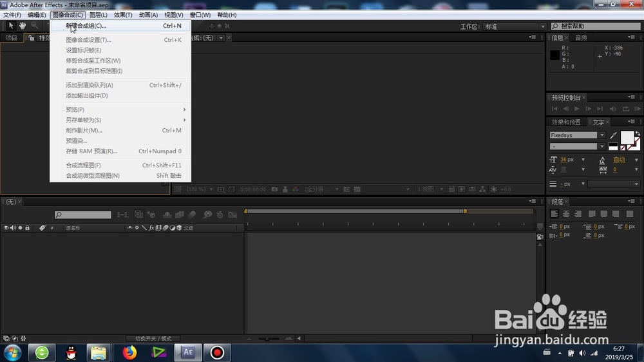Toggle the shy layer column header

tap(130, 227)
